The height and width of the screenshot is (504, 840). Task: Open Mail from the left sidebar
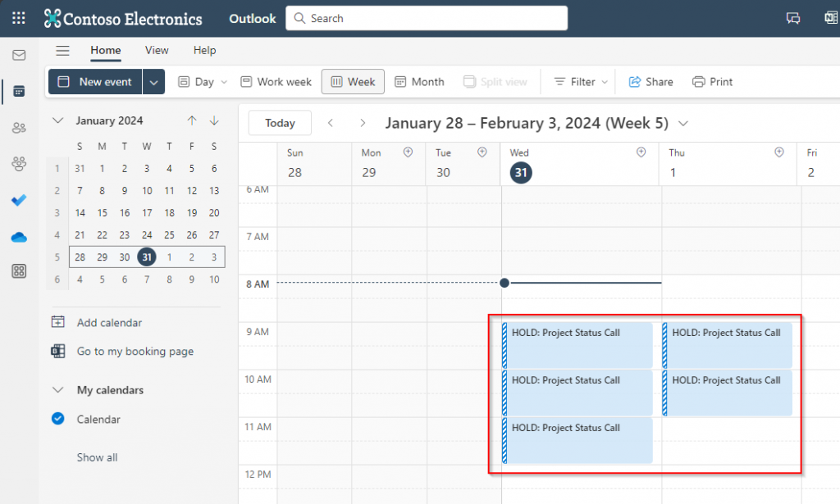click(18, 55)
